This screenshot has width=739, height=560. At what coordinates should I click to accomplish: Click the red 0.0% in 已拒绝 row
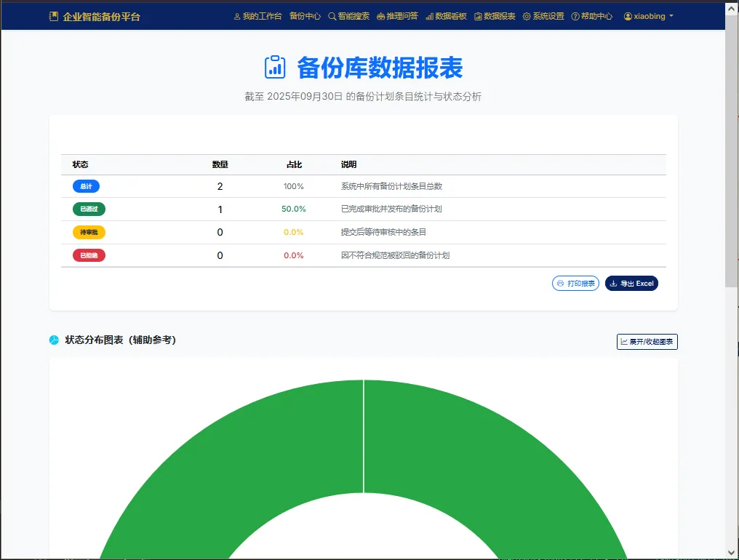pyautogui.click(x=294, y=255)
